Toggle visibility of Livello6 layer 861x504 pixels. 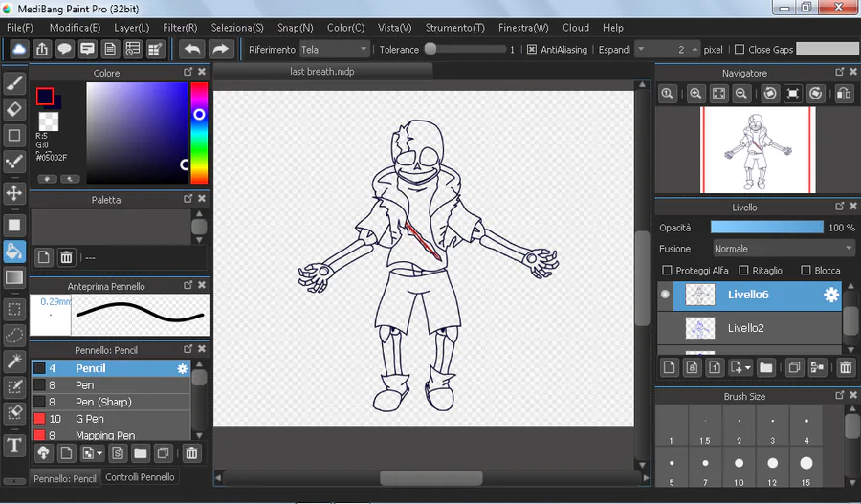tap(665, 295)
